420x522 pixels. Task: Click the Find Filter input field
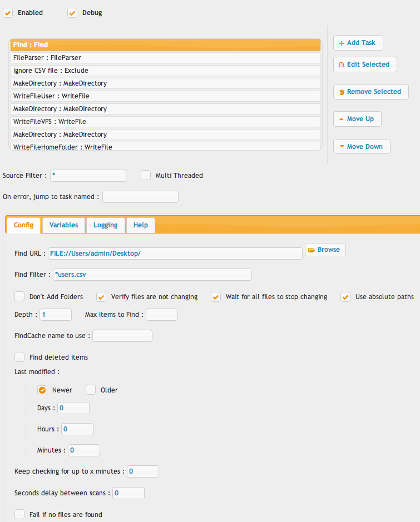[152, 275]
